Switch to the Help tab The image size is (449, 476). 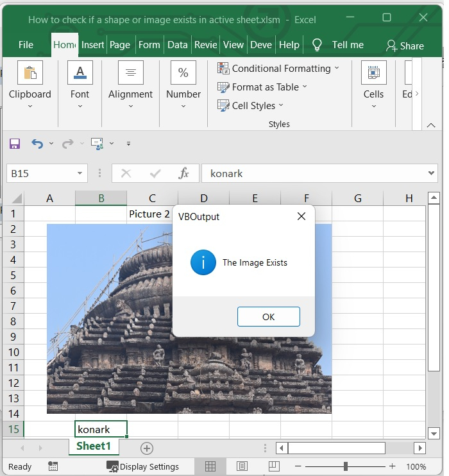(x=289, y=45)
